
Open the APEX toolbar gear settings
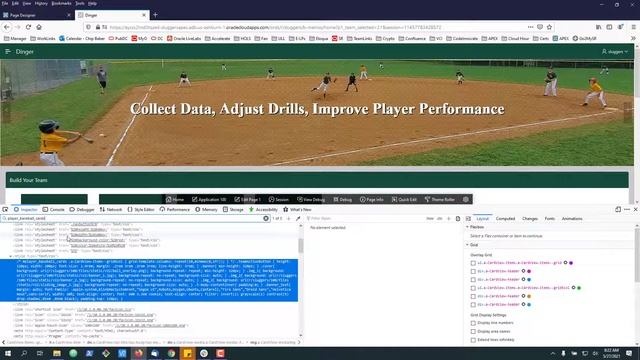pyautogui.click(x=466, y=199)
